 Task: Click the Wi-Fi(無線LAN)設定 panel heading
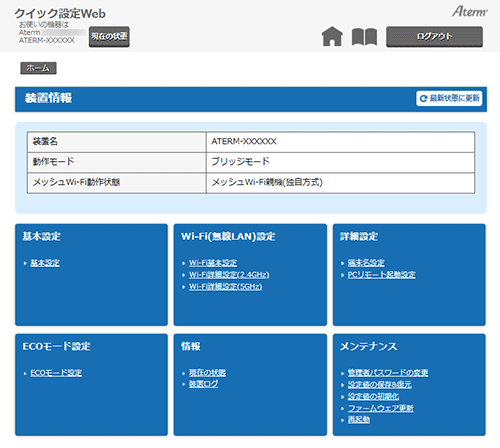coord(228,237)
